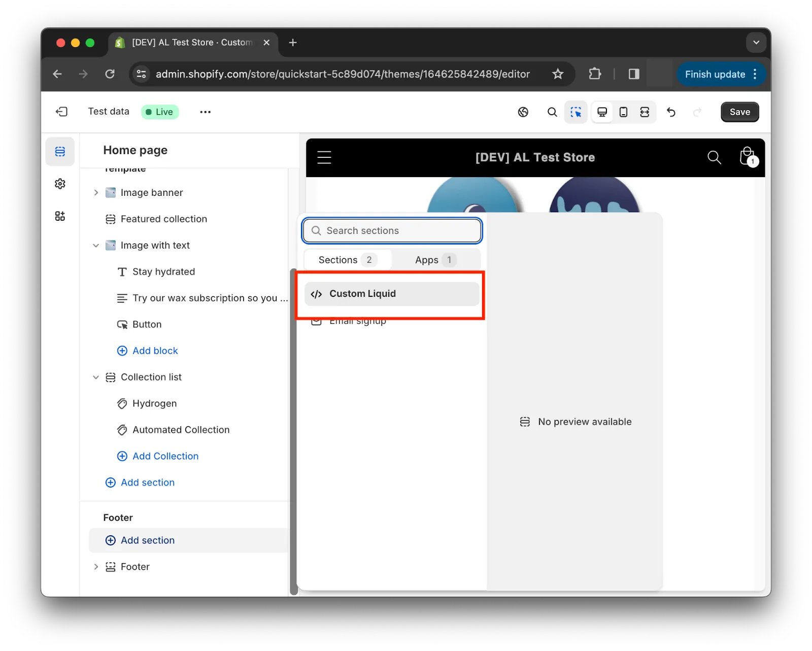The image size is (812, 651).
Task: Switch to the Apps tab
Action: click(436, 260)
